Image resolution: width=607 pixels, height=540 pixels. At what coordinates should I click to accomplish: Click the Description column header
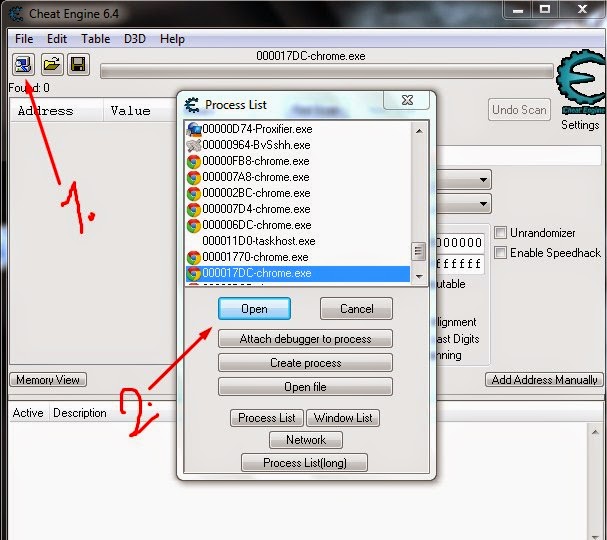[x=80, y=413]
